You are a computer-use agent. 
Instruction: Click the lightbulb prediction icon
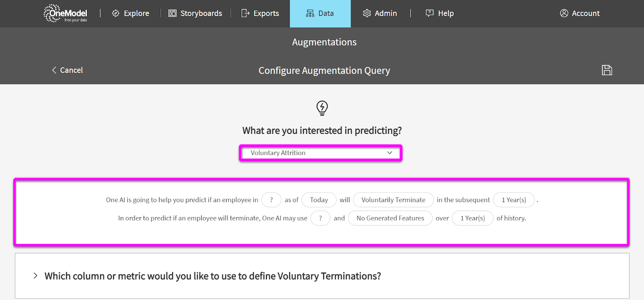(x=322, y=108)
